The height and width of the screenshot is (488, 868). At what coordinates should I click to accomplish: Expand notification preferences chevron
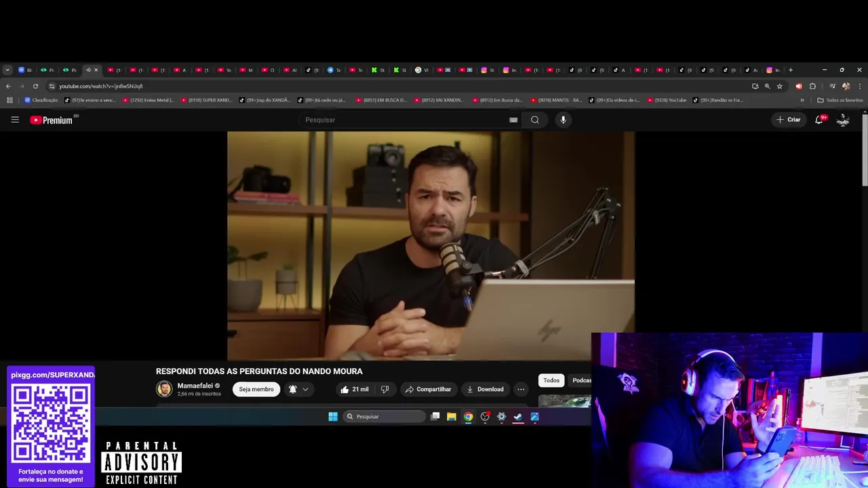click(x=305, y=389)
